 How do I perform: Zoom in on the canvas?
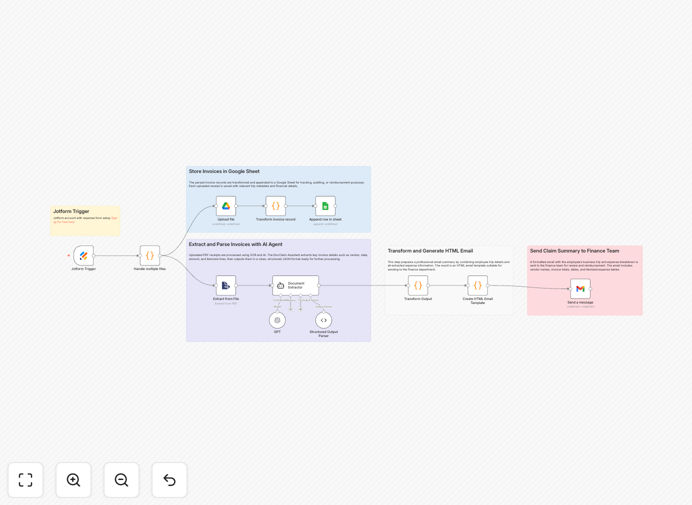73,480
